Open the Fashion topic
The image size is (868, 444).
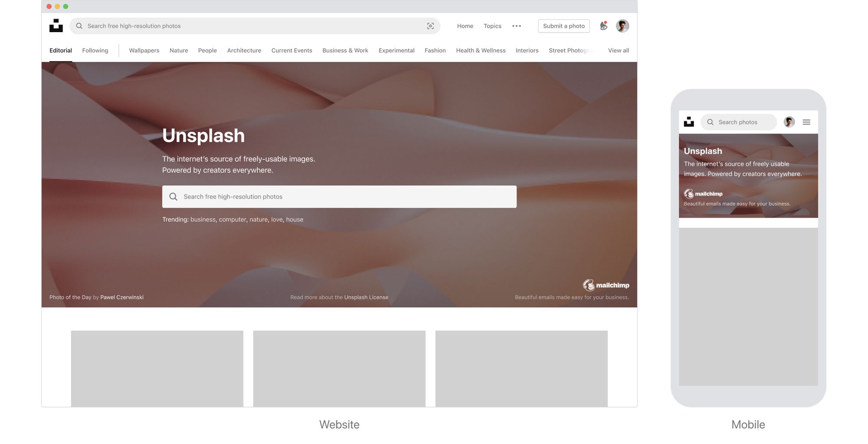pyautogui.click(x=435, y=50)
